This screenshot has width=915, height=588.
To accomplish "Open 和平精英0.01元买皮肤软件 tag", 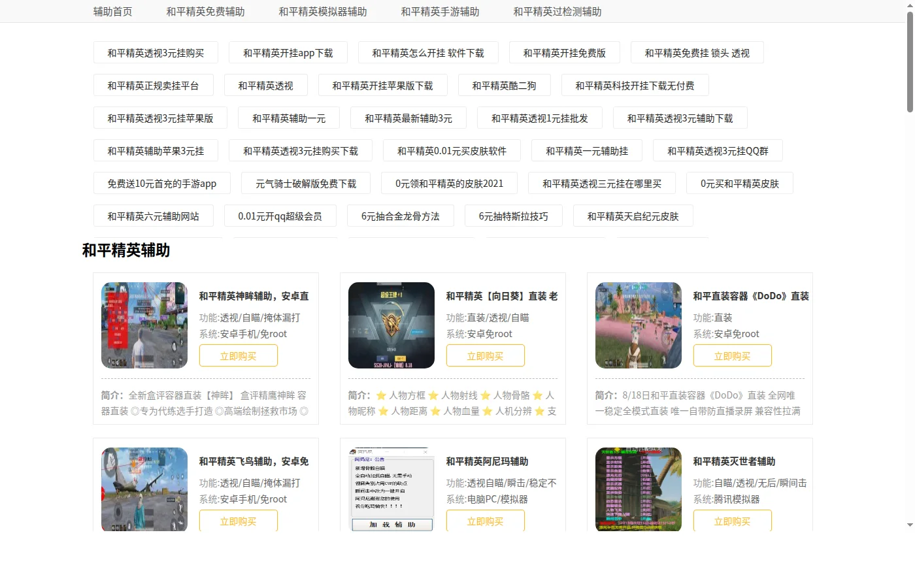I will tap(452, 151).
